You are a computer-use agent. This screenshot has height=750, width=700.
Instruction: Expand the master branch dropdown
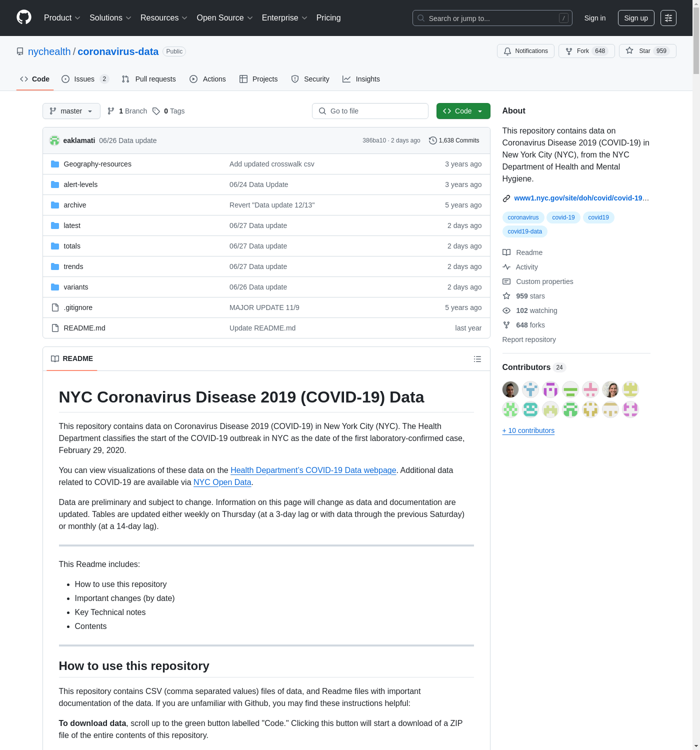pyautogui.click(x=71, y=111)
